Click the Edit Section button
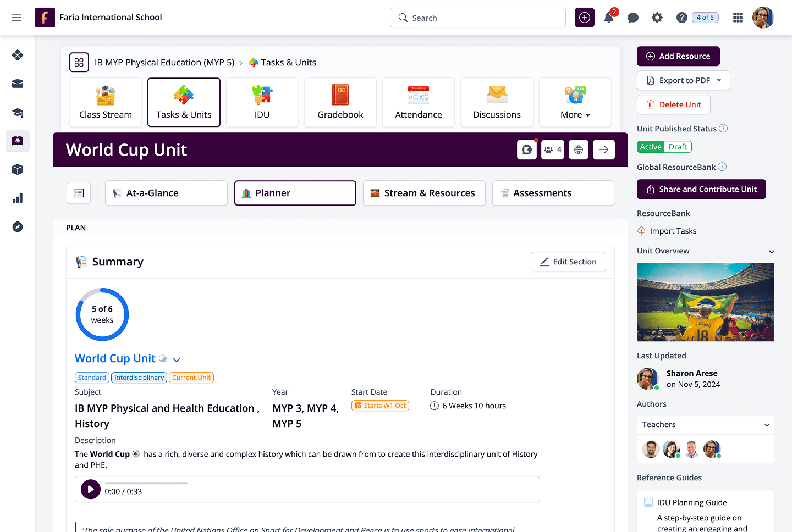Screen dimensions: 792x532 tap(568, 262)
